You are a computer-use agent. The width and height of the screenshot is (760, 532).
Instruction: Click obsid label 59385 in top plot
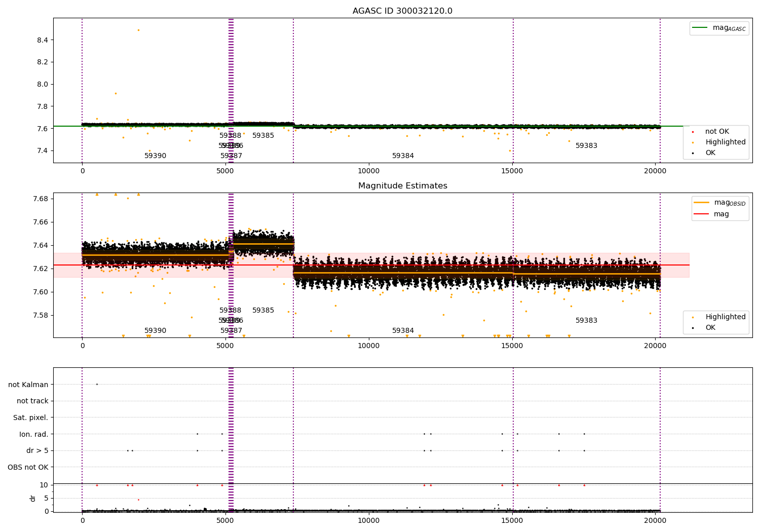263,136
